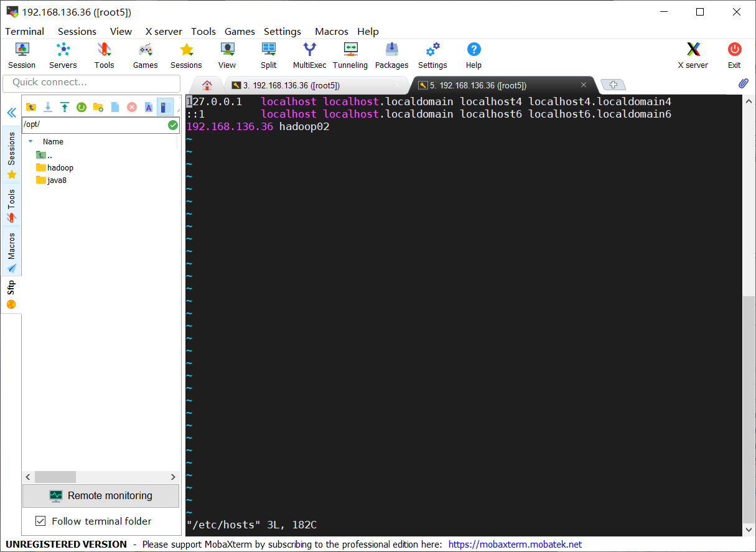The image size is (756, 552).
Task: Collapse the sidebar with double chevron
Action: [x=11, y=113]
